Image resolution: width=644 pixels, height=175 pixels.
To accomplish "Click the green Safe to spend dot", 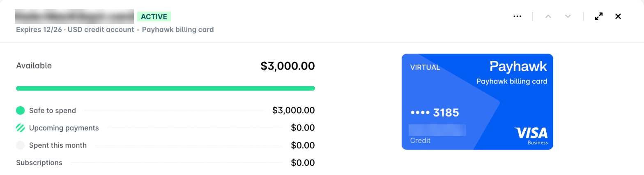I will (x=21, y=110).
